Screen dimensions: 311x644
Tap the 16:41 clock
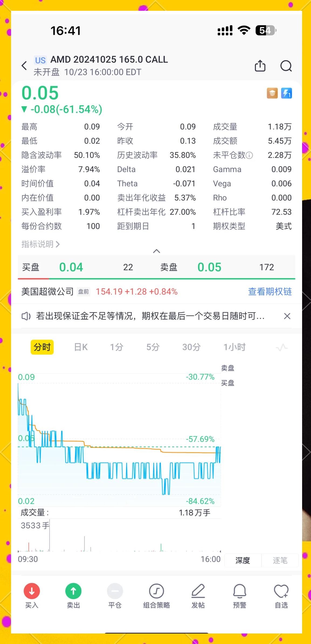pos(65,31)
